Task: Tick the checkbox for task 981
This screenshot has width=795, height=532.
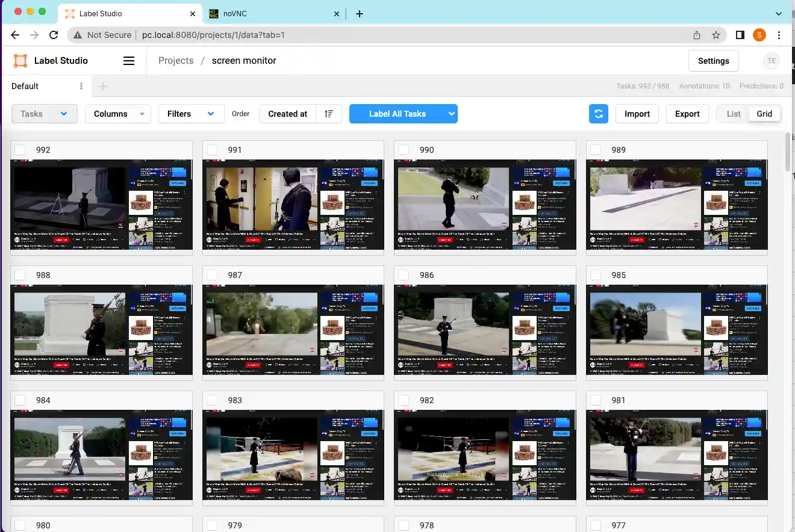Action: (x=596, y=400)
